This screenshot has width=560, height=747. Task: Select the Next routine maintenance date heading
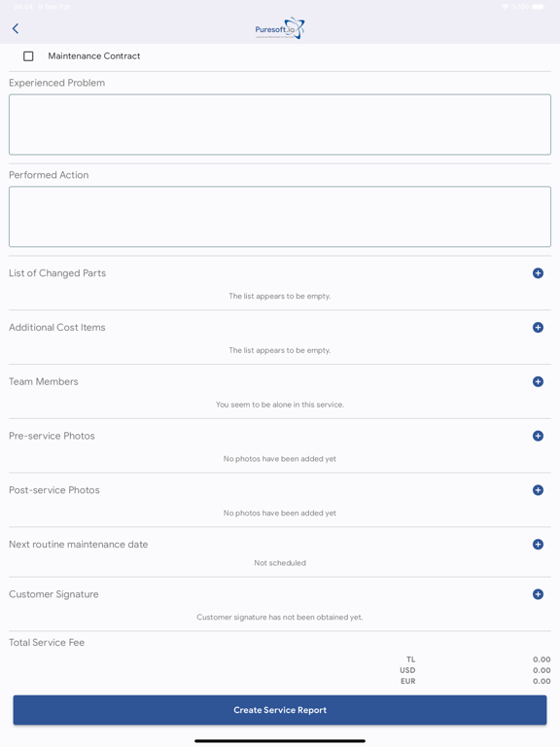(x=79, y=545)
